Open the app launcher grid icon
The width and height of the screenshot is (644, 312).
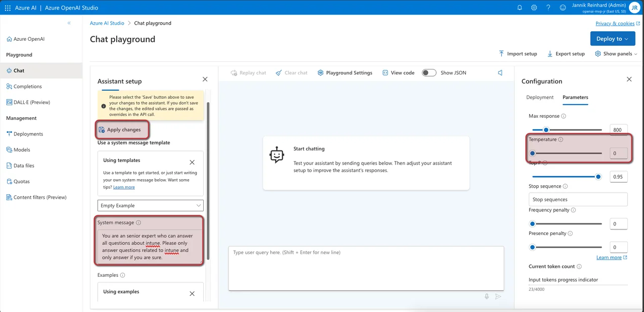(x=8, y=8)
